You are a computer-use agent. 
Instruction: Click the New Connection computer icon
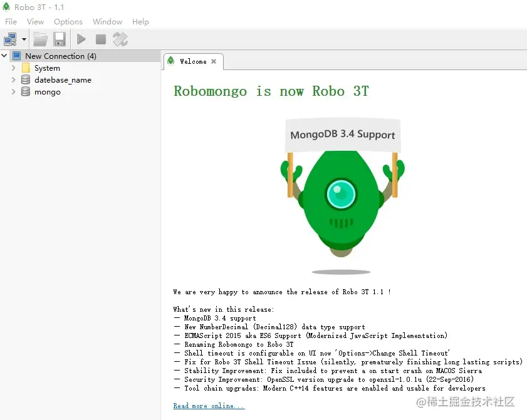coord(17,56)
